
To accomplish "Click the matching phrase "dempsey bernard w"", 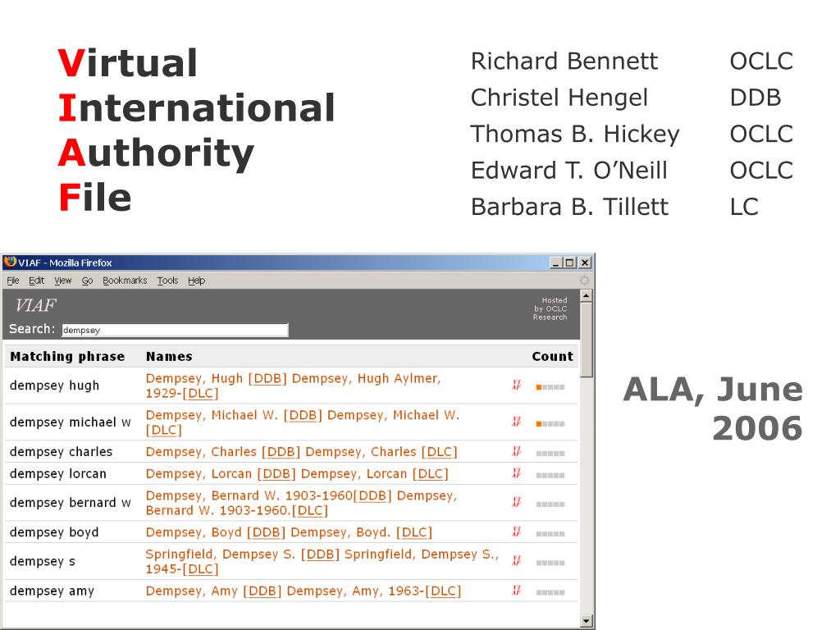I will (x=71, y=503).
